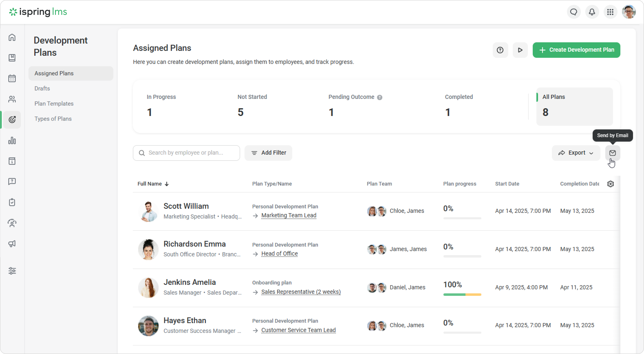Sort by Full Name column arrow
Screen dimensions: 644x354
pyautogui.click(x=167, y=184)
